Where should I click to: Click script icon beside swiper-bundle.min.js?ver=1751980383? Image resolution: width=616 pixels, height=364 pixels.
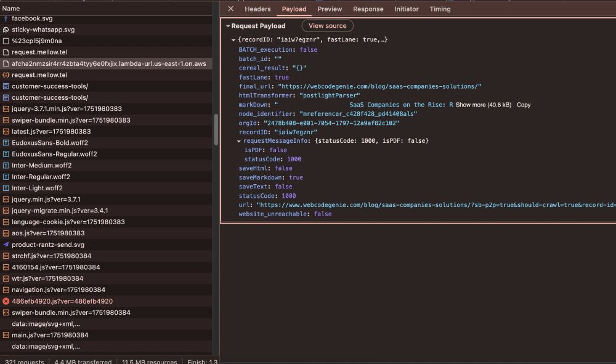(x=6, y=120)
